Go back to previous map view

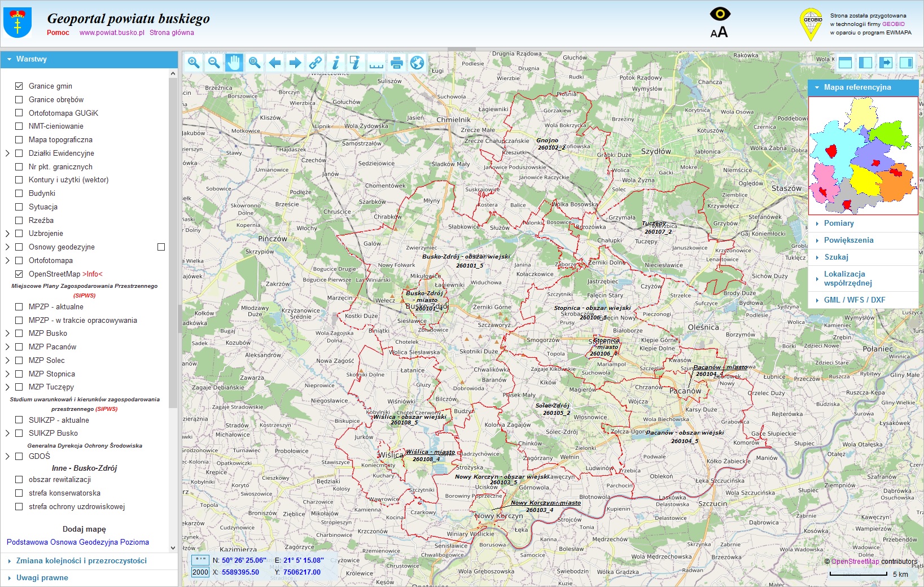275,63
